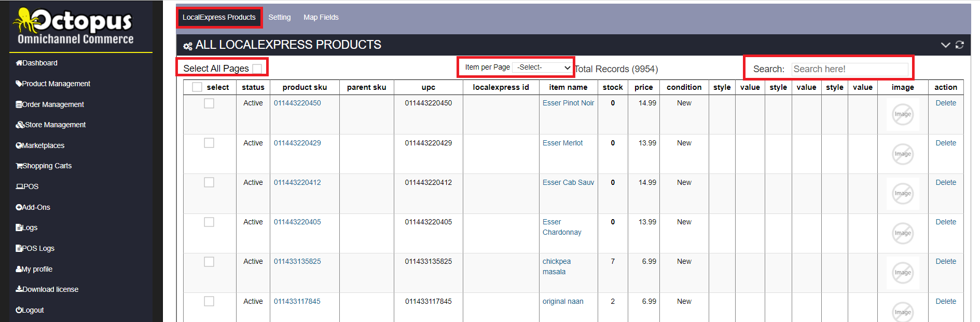The height and width of the screenshot is (322, 980).
Task: Check the chickpea masala row checkbox
Action: click(209, 262)
